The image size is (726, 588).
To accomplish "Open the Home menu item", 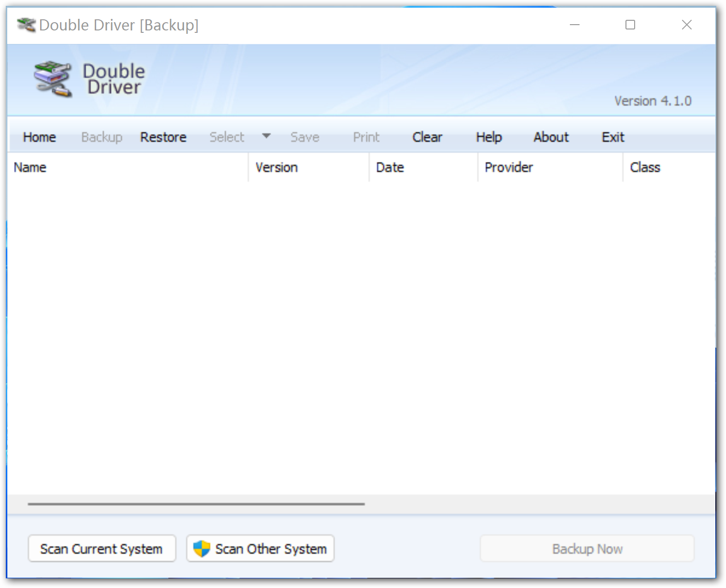I will coord(40,137).
